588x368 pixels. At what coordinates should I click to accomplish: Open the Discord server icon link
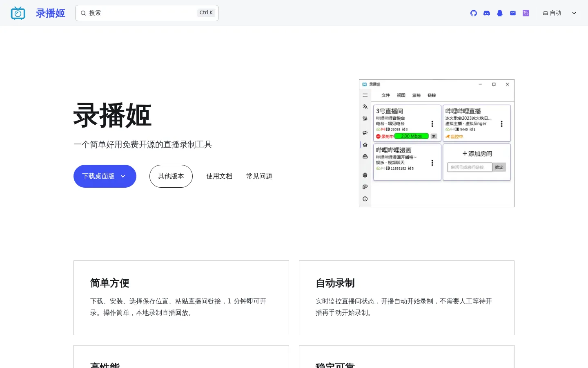coord(487,13)
